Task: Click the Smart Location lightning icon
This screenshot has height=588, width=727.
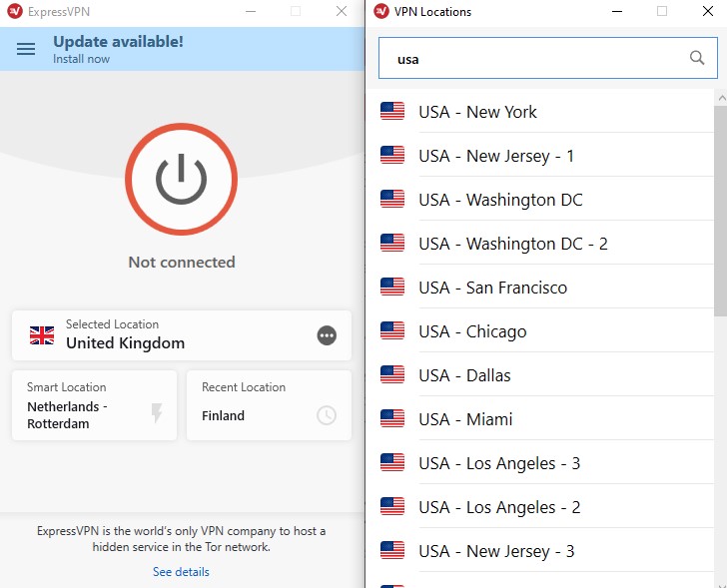Action: (157, 413)
